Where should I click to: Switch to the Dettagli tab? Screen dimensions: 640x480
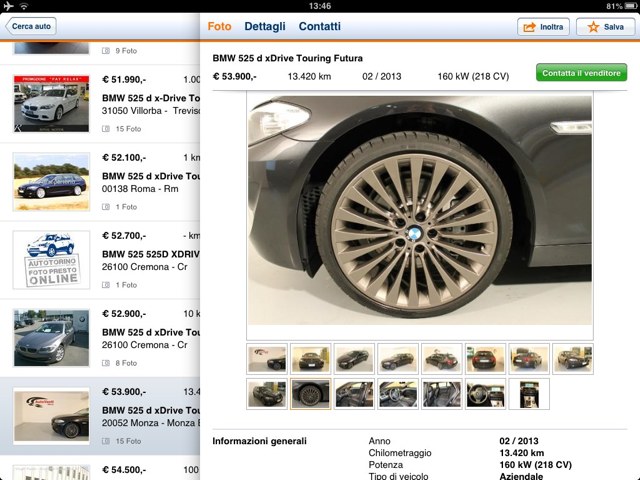coord(265,27)
